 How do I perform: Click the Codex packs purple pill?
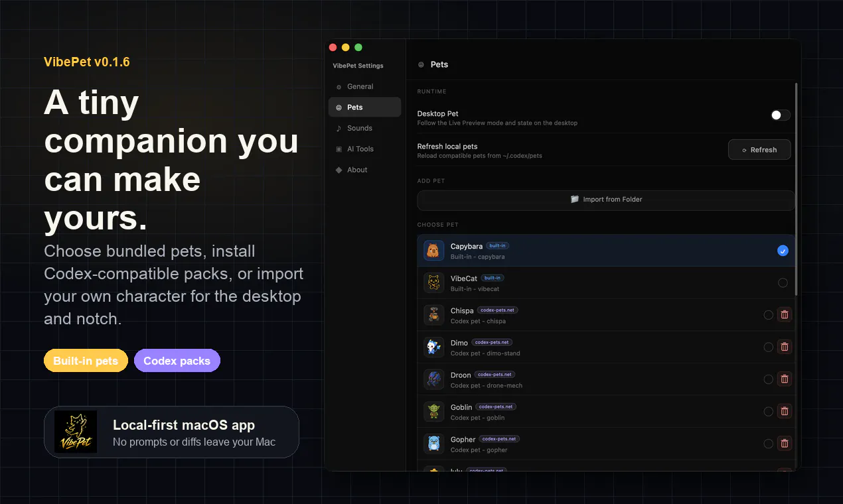[x=177, y=361]
